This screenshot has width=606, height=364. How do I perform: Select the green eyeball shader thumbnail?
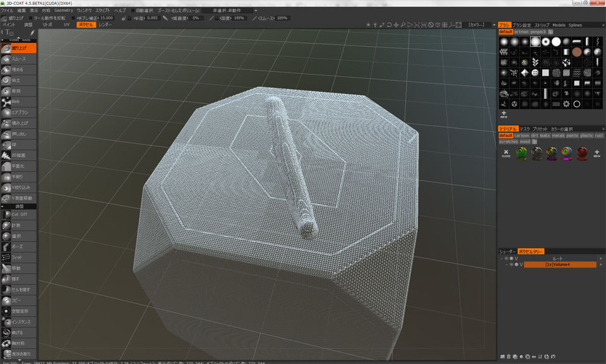pos(521,151)
